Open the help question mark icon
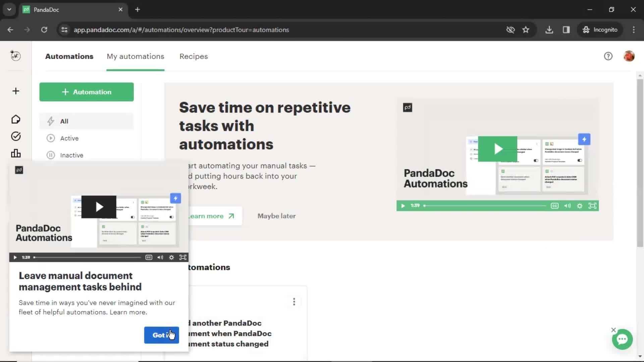The image size is (644, 362). [x=608, y=56]
